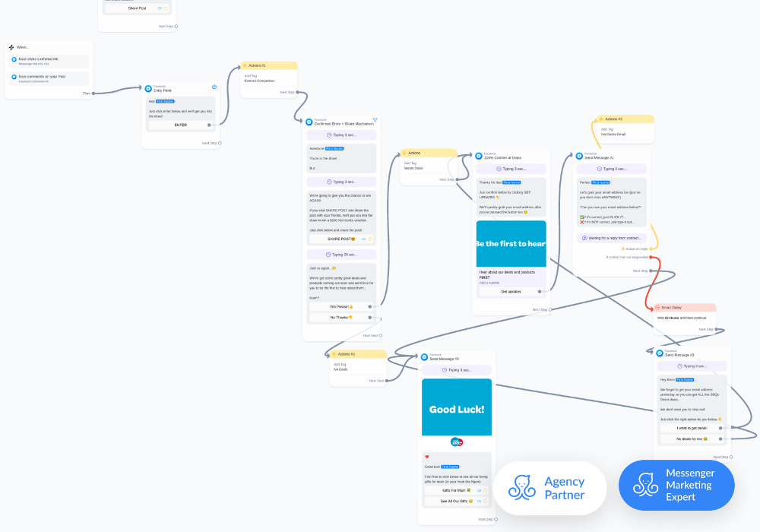760x532 pixels.
Task: Open the 'Typing 20 sec...' delay block
Action: [x=341, y=255]
